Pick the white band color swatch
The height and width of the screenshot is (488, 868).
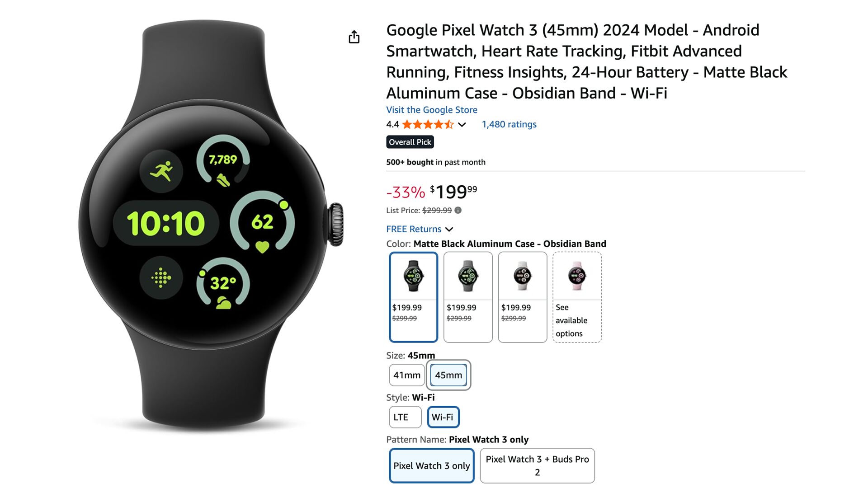click(523, 297)
